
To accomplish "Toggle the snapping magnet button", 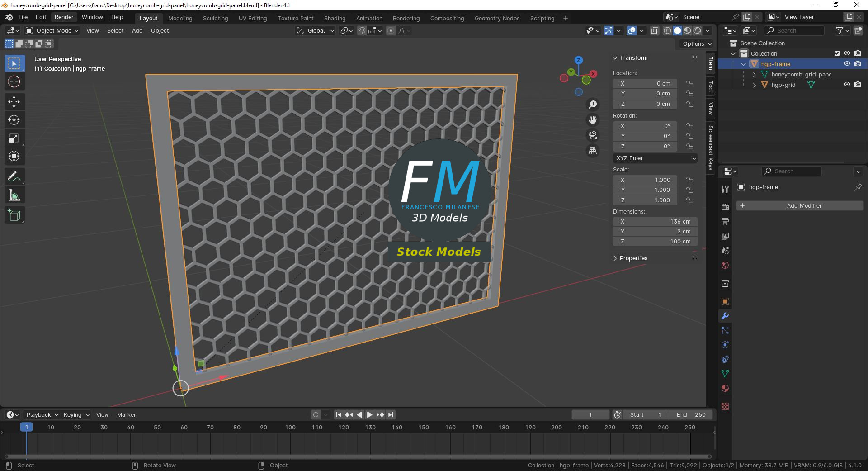I will [x=362, y=31].
